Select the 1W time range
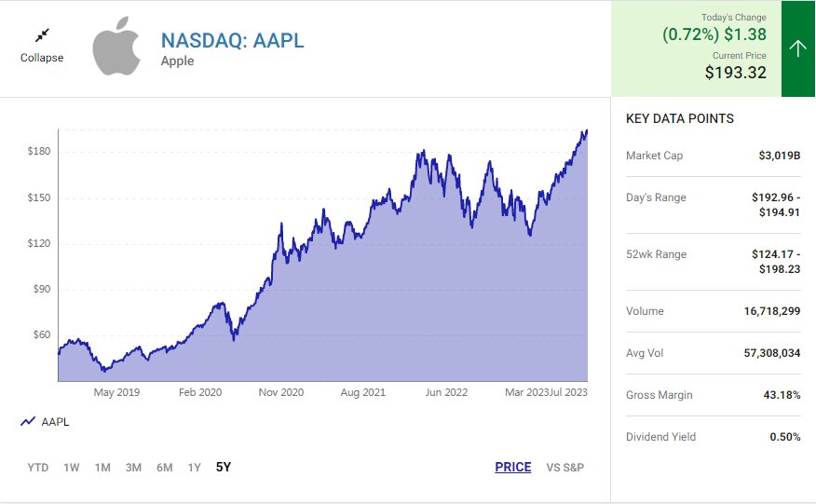The height and width of the screenshot is (504, 816). pyautogui.click(x=72, y=468)
